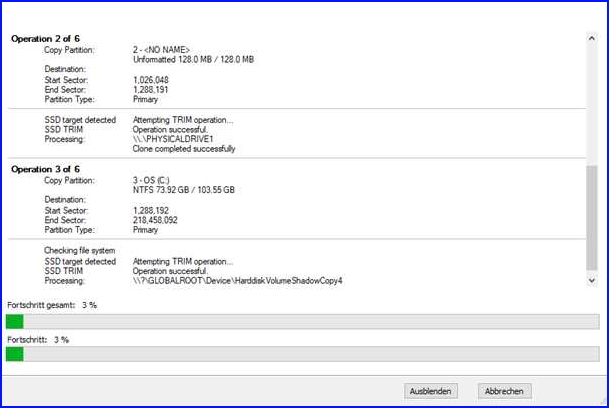The width and height of the screenshot is (609, 408).
Task: Click the End Sector value 218,458,092
Action: (155, 219)
